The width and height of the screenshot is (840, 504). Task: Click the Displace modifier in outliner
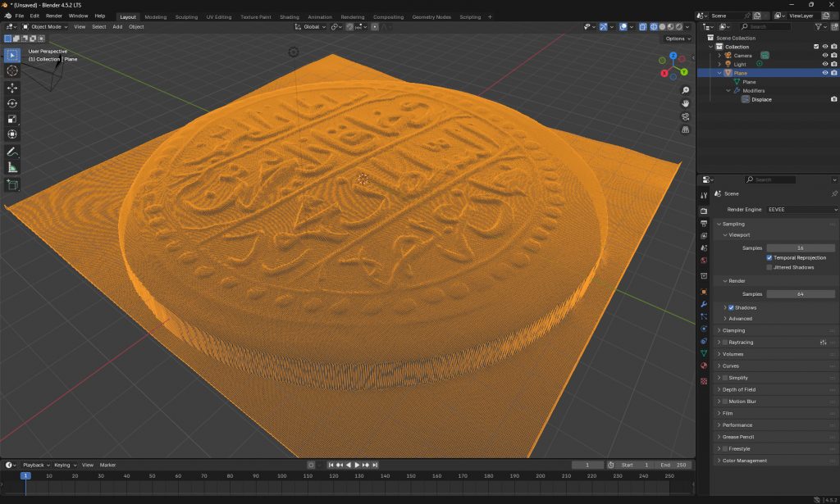pyautogui.click(x=760, y=99)
